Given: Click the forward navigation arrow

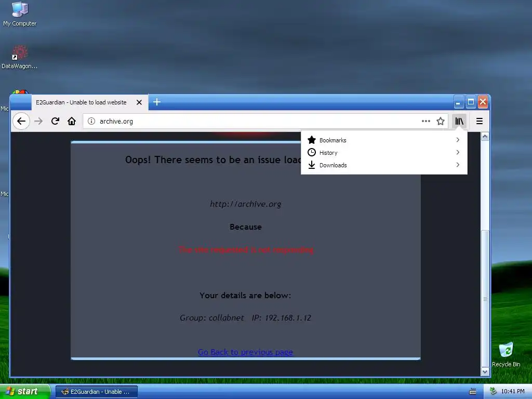Looking at the screenshot, I should point(38,121).
